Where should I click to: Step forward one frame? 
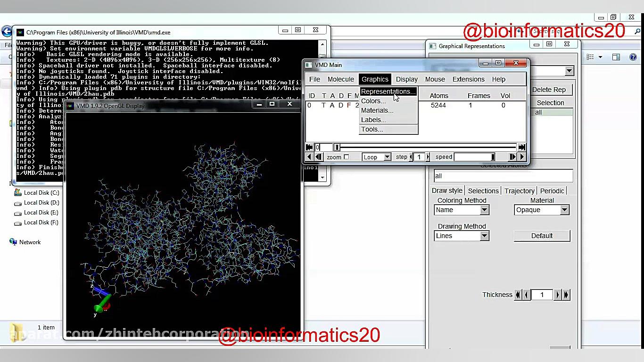(x=512, y=157)
